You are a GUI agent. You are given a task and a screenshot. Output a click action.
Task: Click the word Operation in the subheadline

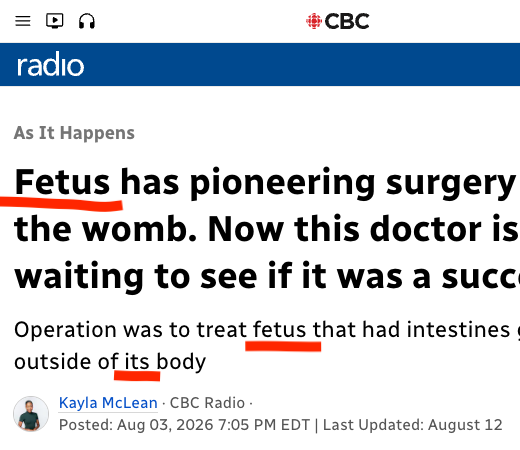tap(65, 330)
